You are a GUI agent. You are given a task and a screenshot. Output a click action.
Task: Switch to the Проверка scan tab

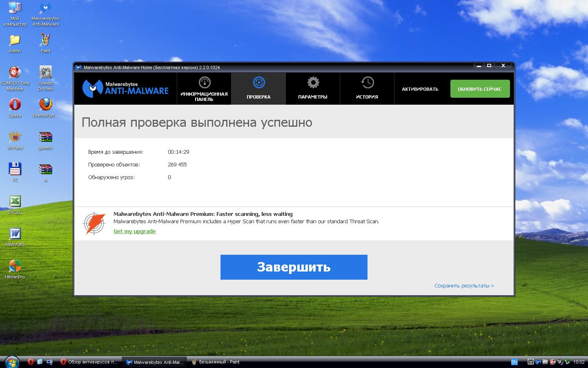pos(258,89)
